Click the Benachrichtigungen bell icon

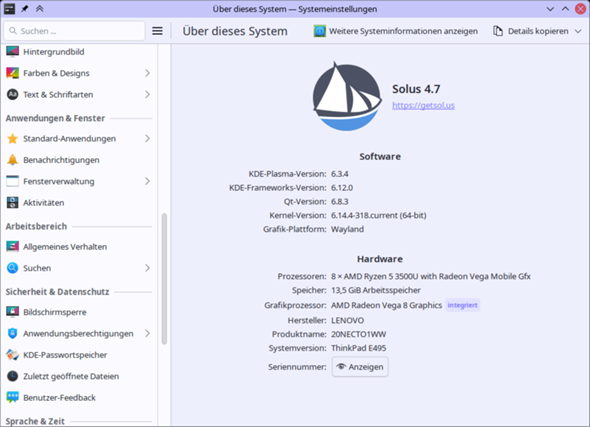(x=12, y=160)
